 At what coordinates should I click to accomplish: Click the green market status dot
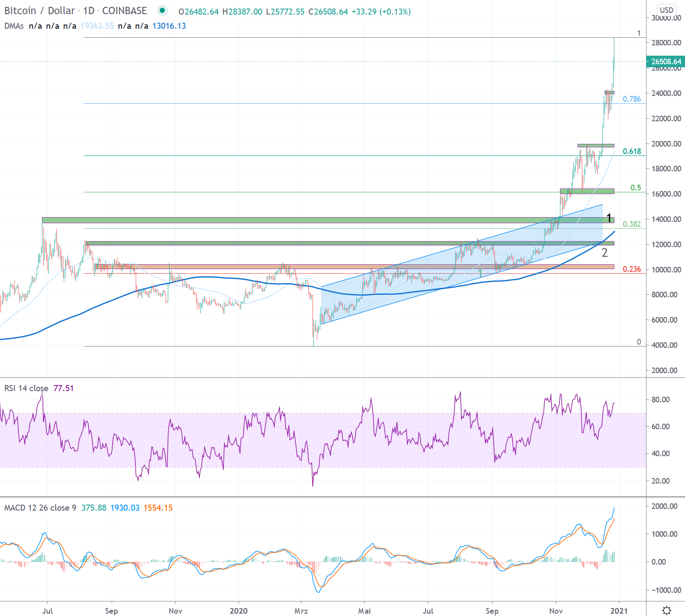tap(162, 10)
